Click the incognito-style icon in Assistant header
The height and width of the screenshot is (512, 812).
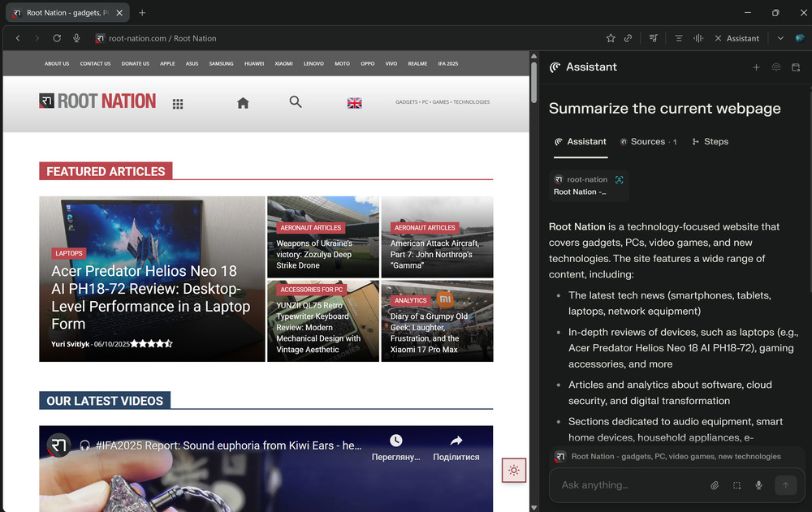tap(775, 67)
